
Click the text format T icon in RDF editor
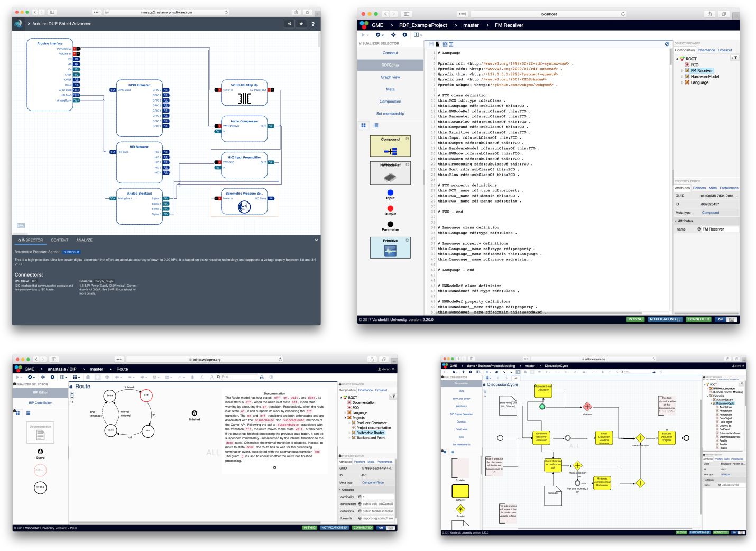point(451,44)
